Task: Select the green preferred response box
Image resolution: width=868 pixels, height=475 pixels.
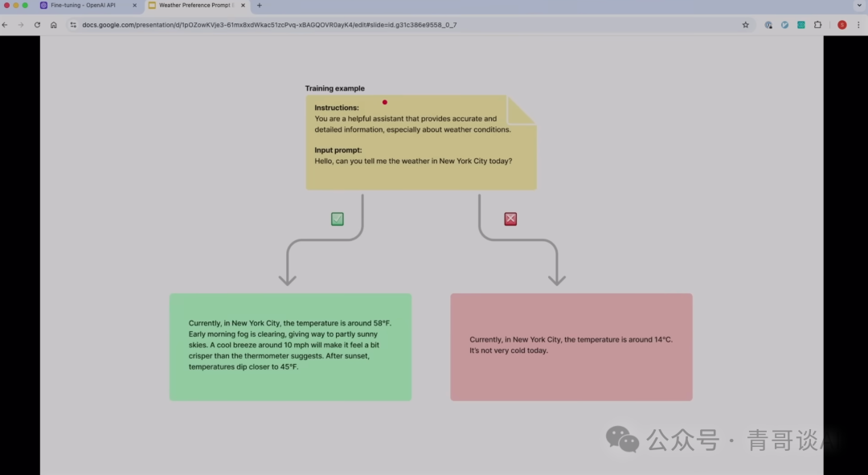Action: (290, 346)
